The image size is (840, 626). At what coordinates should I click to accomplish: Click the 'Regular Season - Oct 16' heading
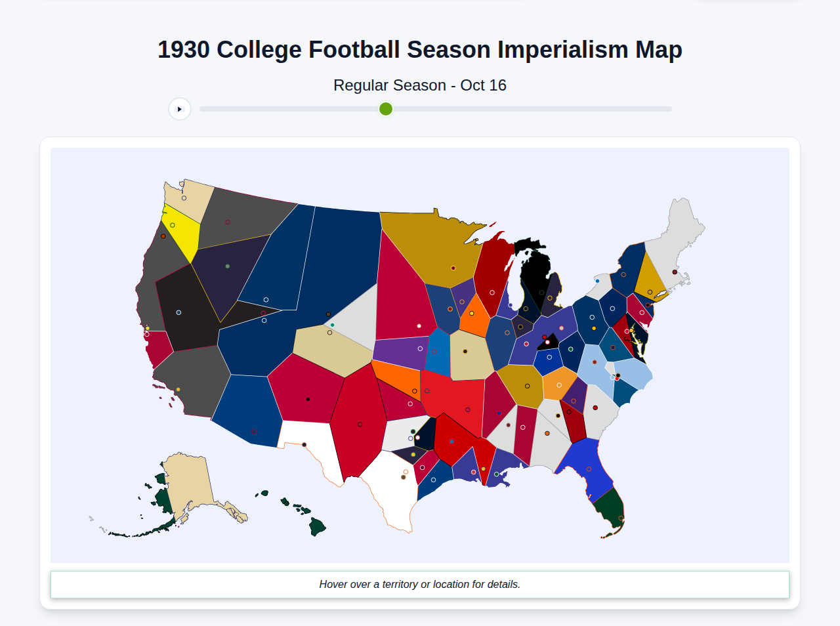[420, 85]
